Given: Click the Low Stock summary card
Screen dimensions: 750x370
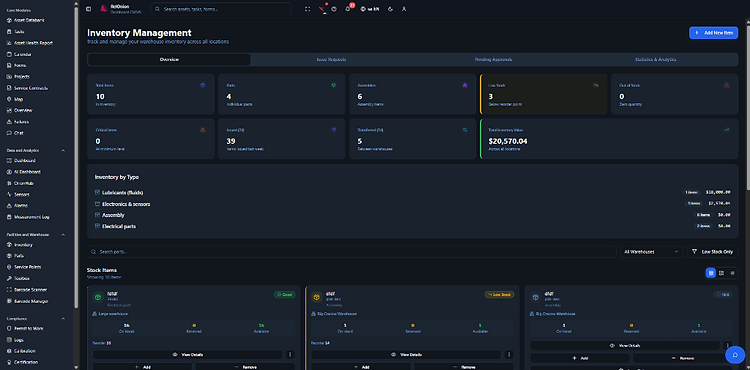Looking at the screenshot, I should tap(543, 94).
